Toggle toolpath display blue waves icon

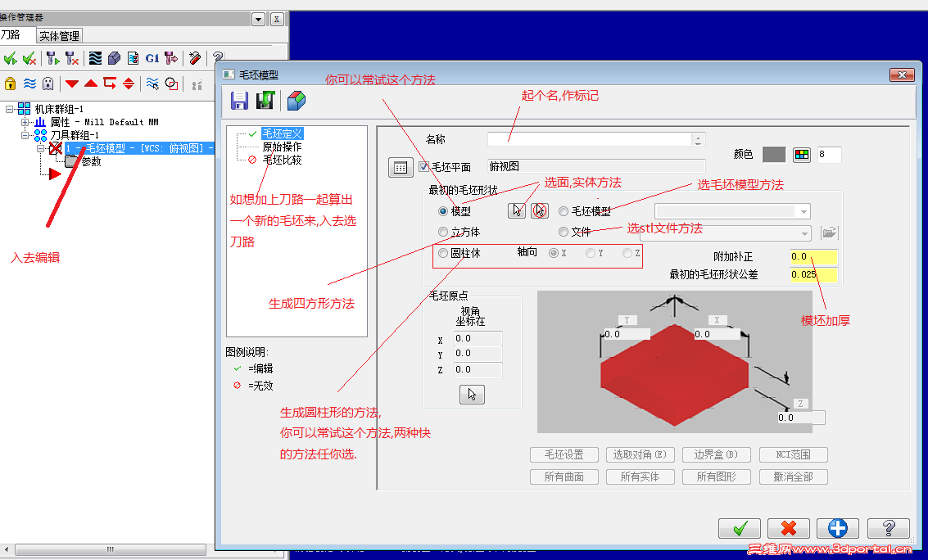[29, 84]
